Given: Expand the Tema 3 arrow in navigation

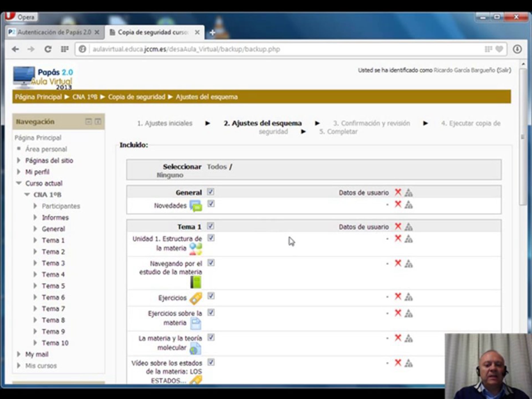Looking at the screenshot, I should (x=35, y=263).
